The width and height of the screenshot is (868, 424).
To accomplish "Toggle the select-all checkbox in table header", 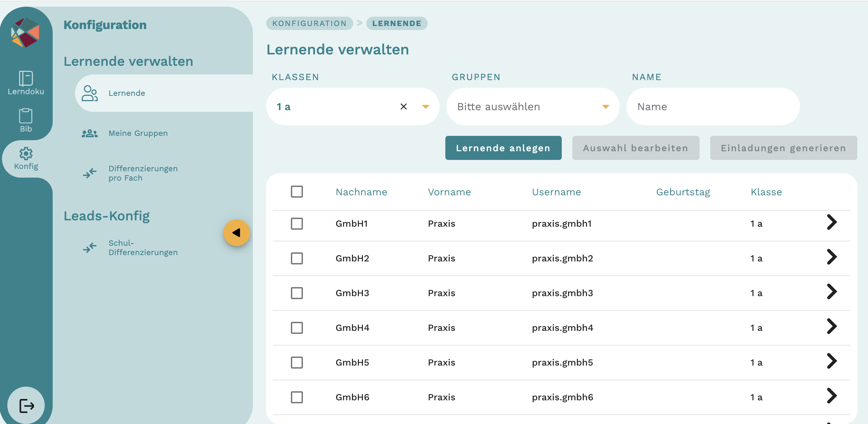I will click(x=297, y=192).
